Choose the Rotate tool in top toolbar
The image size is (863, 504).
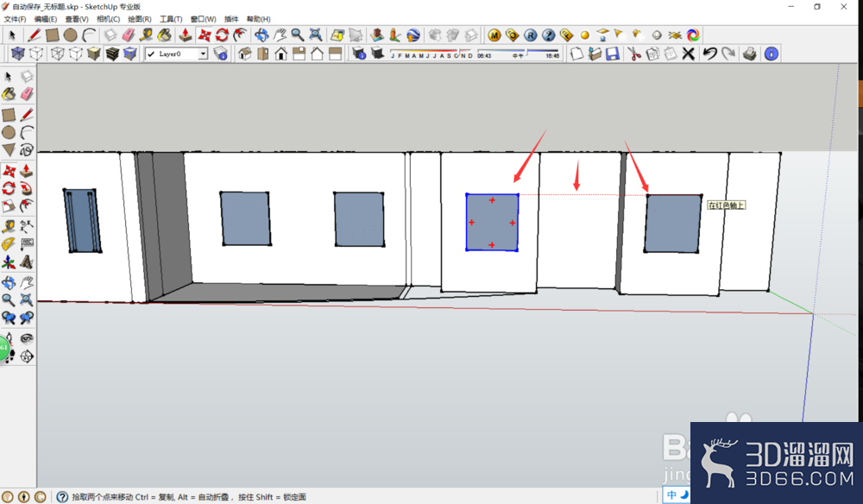[222, 35]
